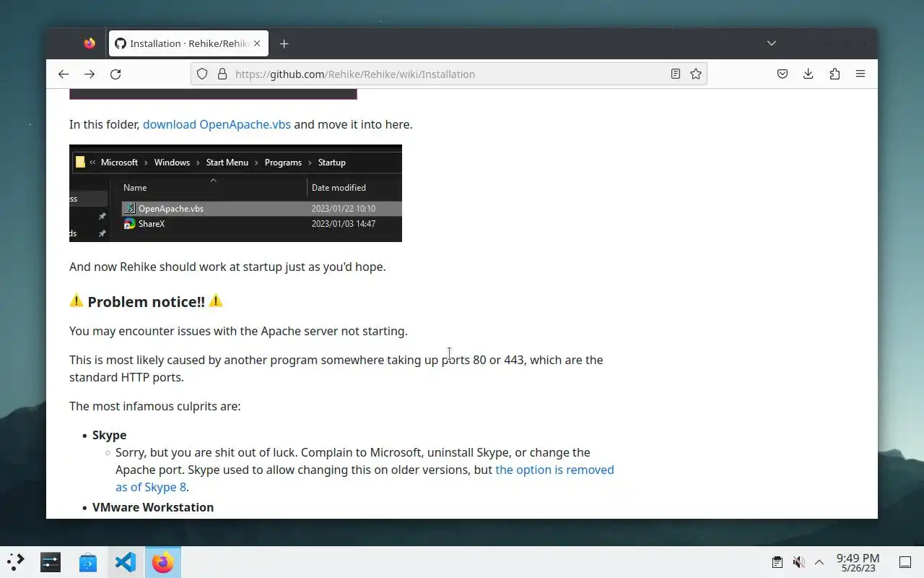
Task: Select the Installation · Rehike tab
Action: point(188,43)
